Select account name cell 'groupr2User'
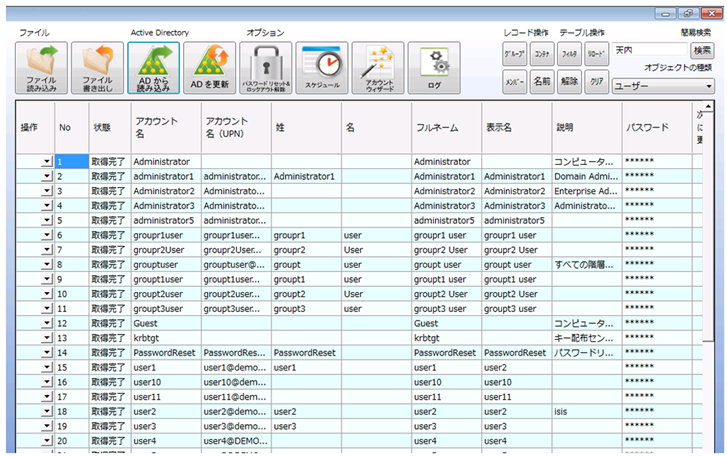 click(x=166, y=250)
